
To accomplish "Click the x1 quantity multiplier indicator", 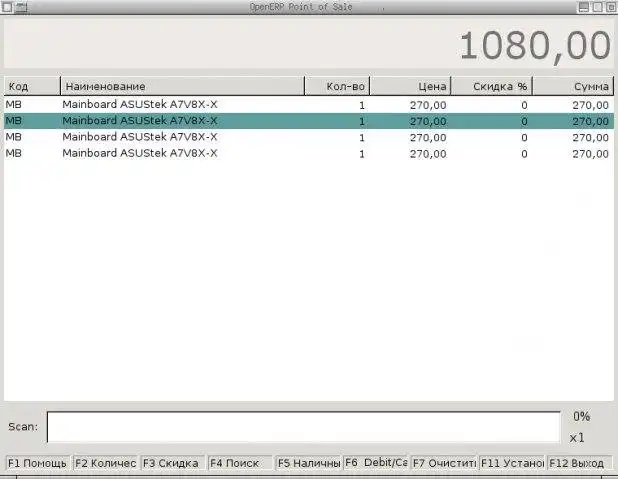I will [x=577, y=438].
